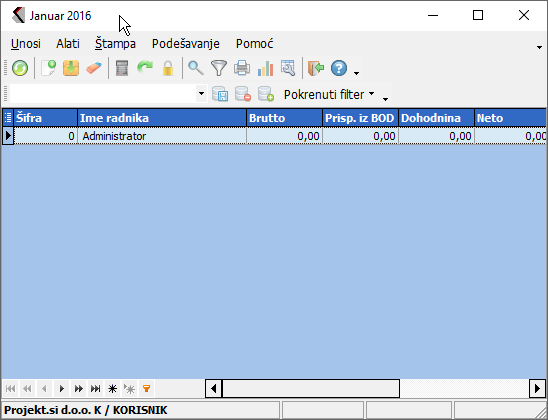Viewport: 548px width, 420px height.
Task: Click the eraser delete icon
Action: (94, 68)
